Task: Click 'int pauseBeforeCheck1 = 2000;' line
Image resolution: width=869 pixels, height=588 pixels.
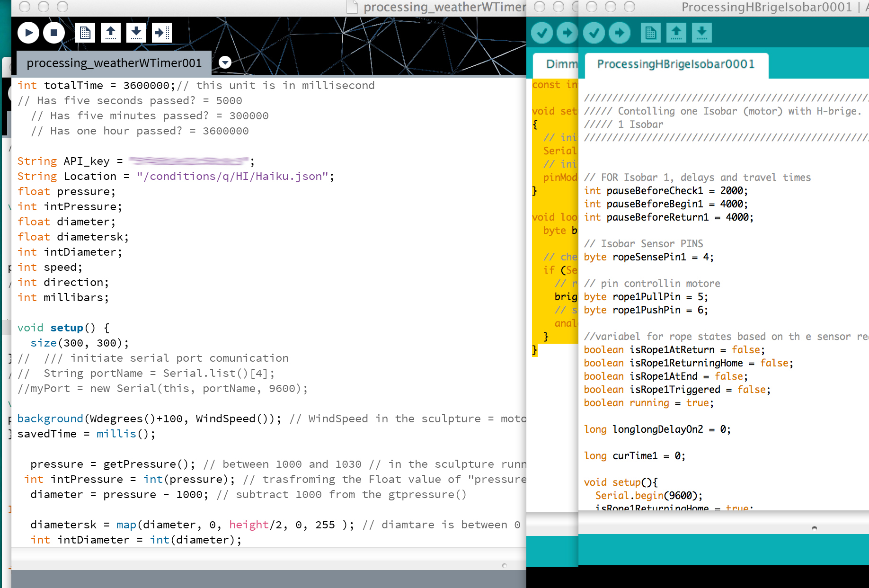Action: [x=665, y=191]
